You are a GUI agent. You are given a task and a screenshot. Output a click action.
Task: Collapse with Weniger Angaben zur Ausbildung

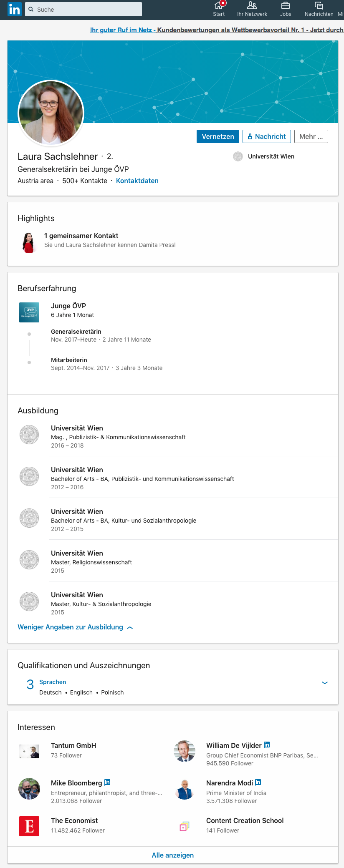[75, 627]
